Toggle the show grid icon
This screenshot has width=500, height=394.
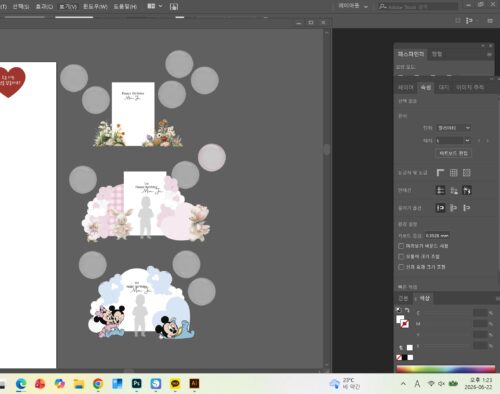[453, 172]
